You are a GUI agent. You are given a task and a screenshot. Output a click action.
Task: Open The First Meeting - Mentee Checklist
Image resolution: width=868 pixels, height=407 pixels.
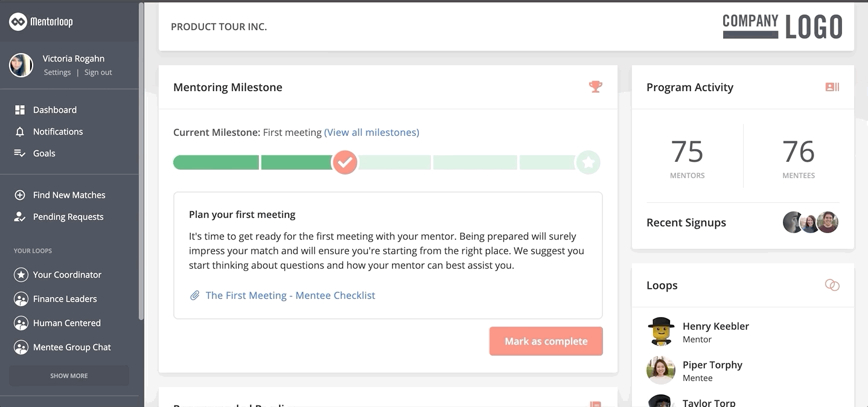pyautogui.click(x=290, y=295)
